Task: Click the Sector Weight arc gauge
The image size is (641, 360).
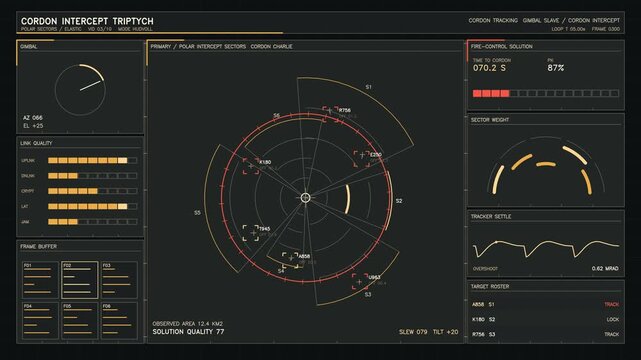Action: [x=546, y=165]
